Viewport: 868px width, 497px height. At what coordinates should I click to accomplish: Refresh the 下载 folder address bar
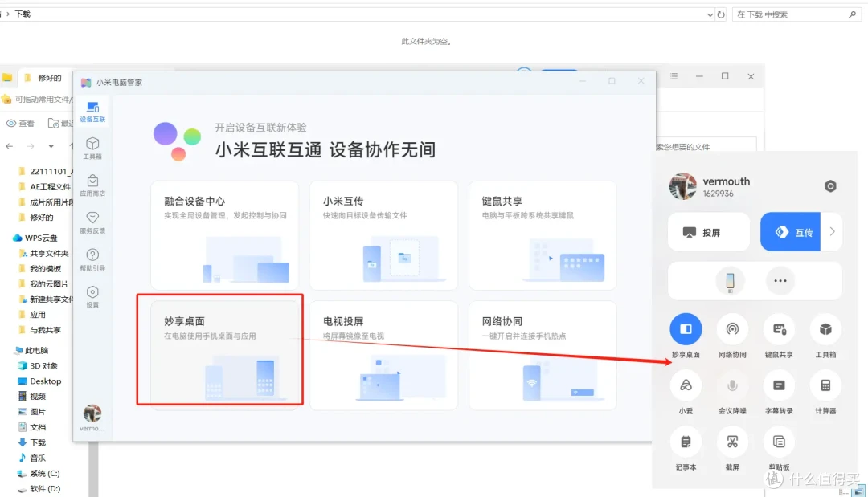pos(721,14)
